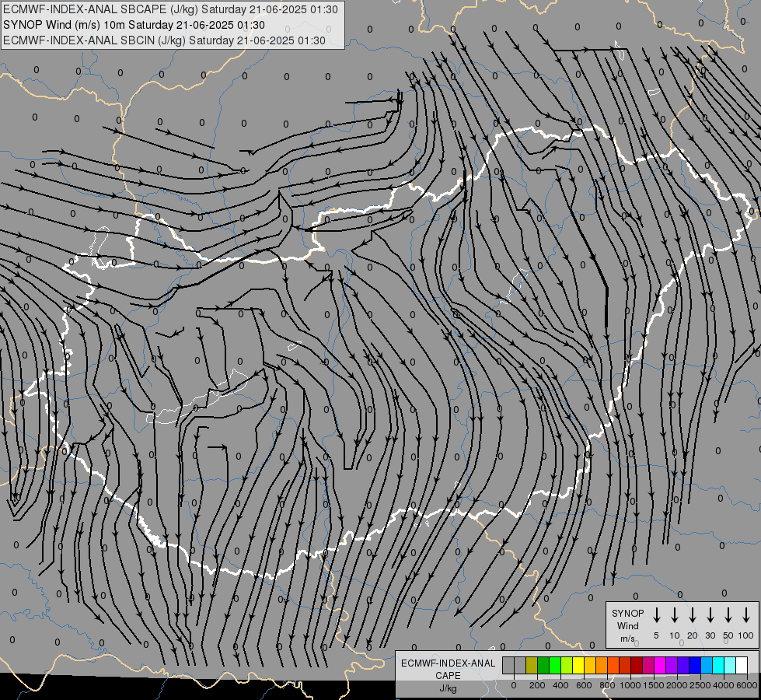This screenshot has height=700, width=761.
Task: Pick the dark green CAPE legend swatch
Action: (543, 665)
